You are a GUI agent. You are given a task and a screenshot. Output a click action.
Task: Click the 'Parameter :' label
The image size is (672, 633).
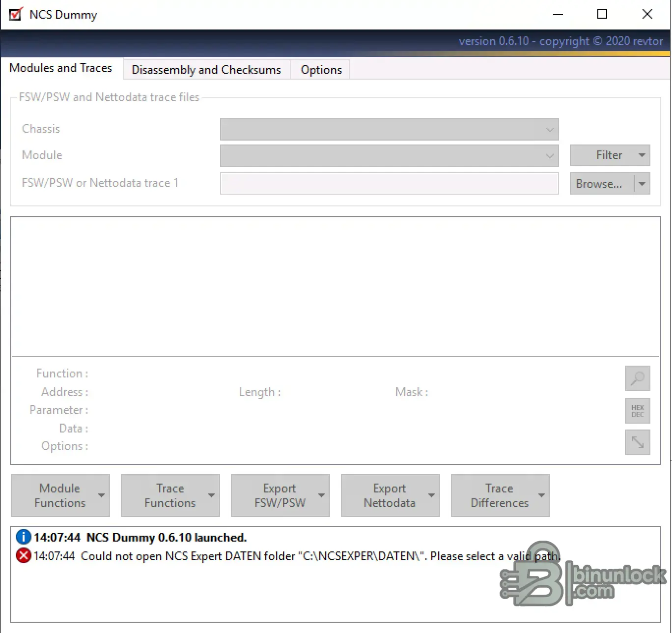pyautogui.click(x=59, y=410)
